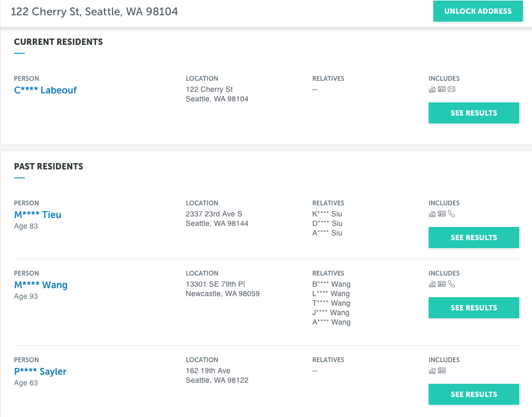Click the ID card icon in Wang's row
The width and height of the screenshot is (532, 417).
coord(442,284)
